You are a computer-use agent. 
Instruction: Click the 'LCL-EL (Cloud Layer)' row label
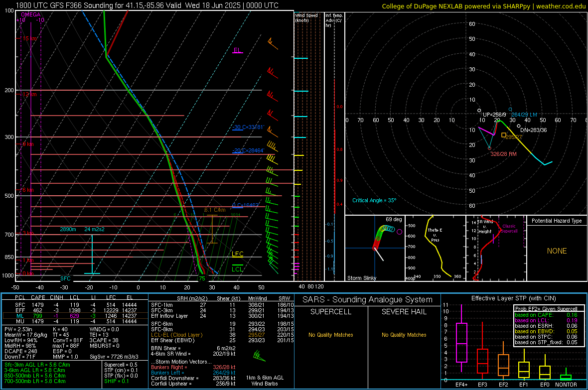(176, 335)
